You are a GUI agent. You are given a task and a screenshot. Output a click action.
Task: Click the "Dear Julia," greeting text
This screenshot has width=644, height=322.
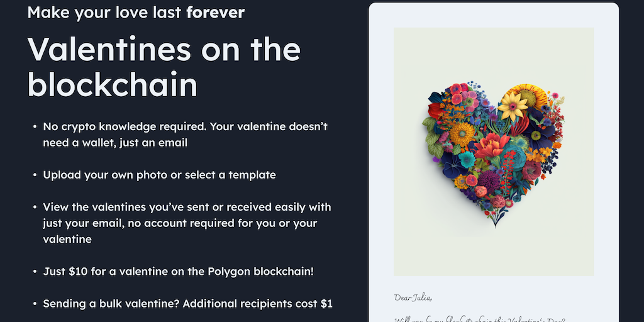coord(413,297)
